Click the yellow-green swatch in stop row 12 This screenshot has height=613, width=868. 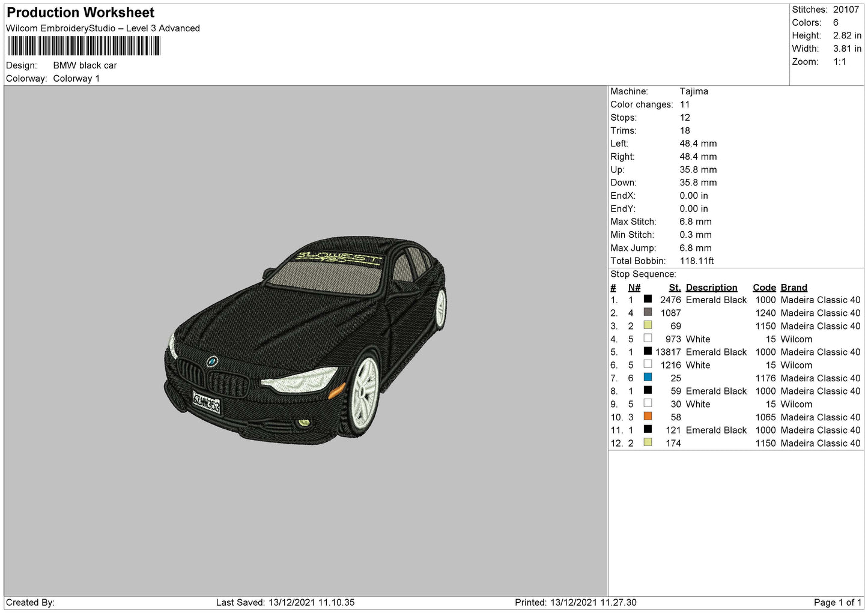(648, 442)
